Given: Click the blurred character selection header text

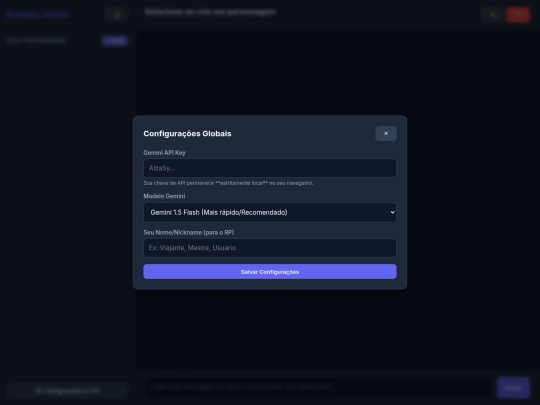Looking at the screenshot, I should pyautogui.click(x=210, y=12).
